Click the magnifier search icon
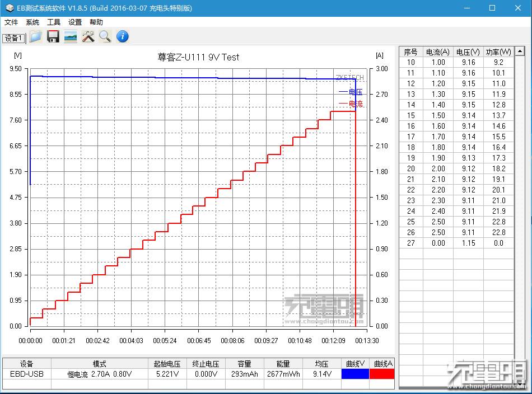Viewport: 532px width, 394px height. [105, 36]
